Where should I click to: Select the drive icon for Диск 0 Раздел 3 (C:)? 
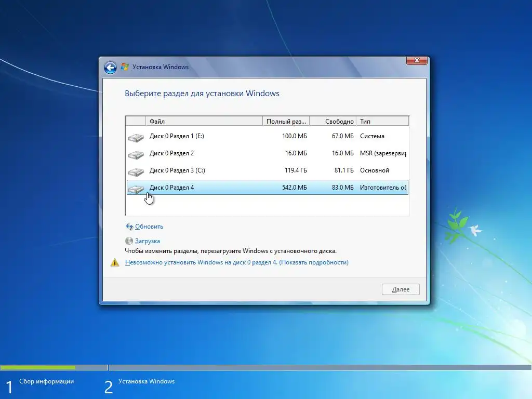pyautogui.click(x=136, y=171)
